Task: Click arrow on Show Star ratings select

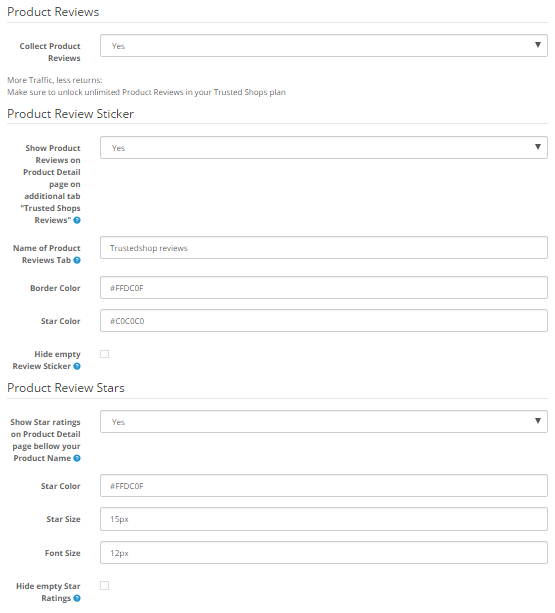Action: click(x=538, y=421)
